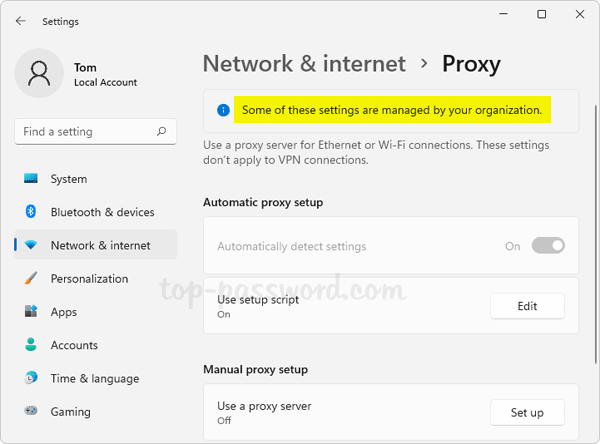Click the search magnifier icon
This screenshot has height=444, width=600.
(162, 131)
